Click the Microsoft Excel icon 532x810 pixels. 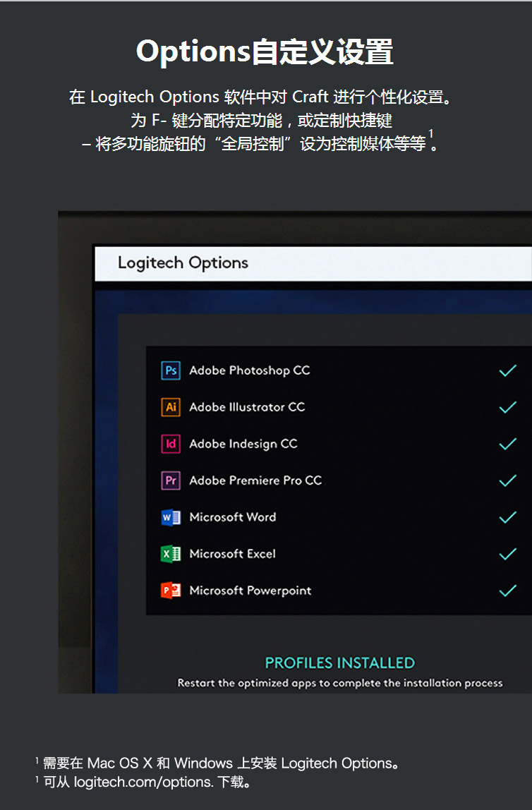171,554
